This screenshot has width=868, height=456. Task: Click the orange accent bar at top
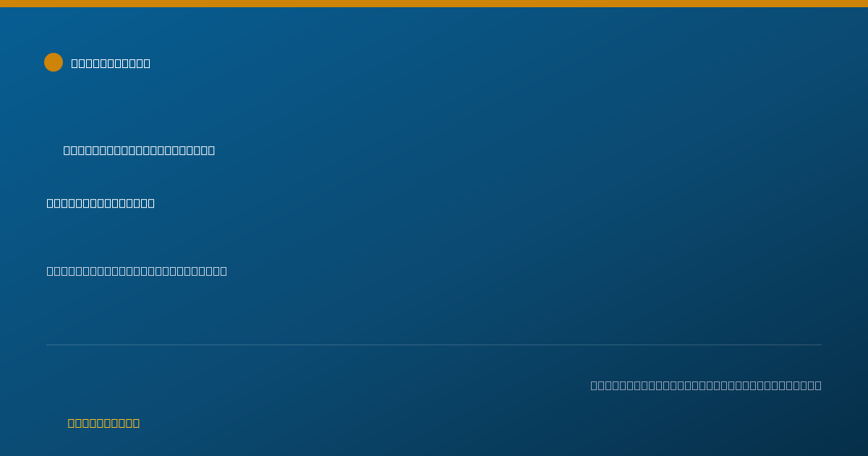point(434,4)
